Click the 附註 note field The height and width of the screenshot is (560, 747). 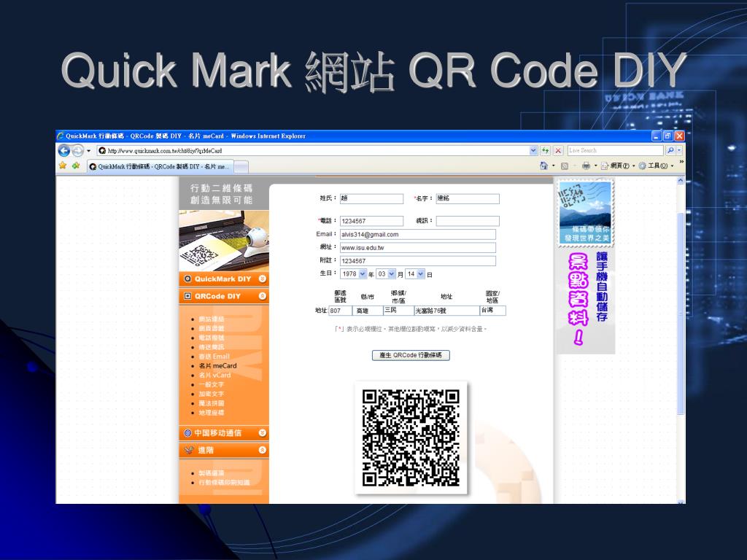pyautogui.click(x=418, y=261)
